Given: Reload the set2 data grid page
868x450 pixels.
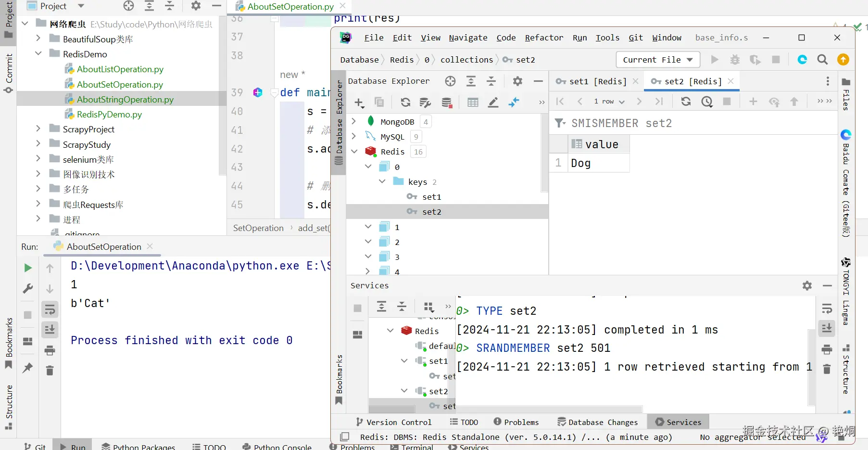Looking at the screenshot, I should coord(686,102).
